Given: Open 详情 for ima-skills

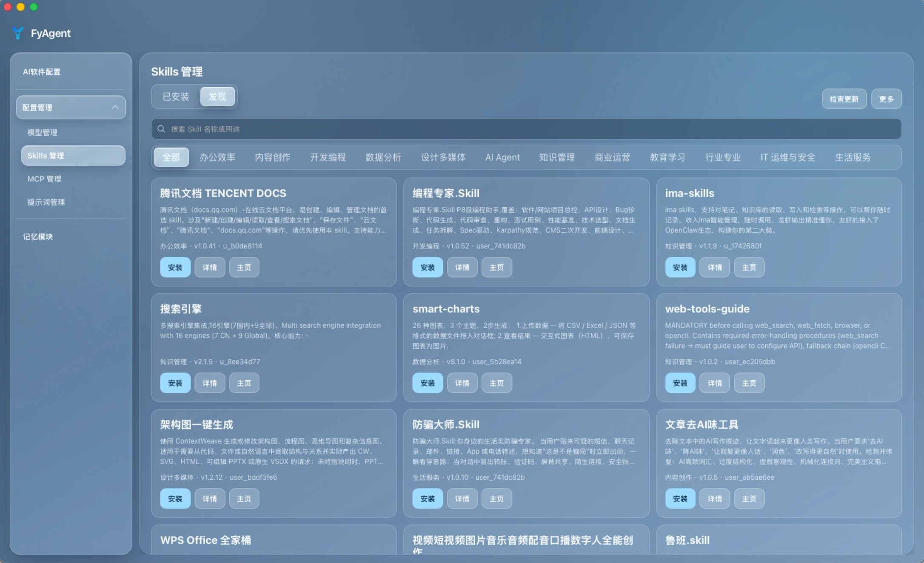Looking at the screenshot, I should click(x=715, y=267).
